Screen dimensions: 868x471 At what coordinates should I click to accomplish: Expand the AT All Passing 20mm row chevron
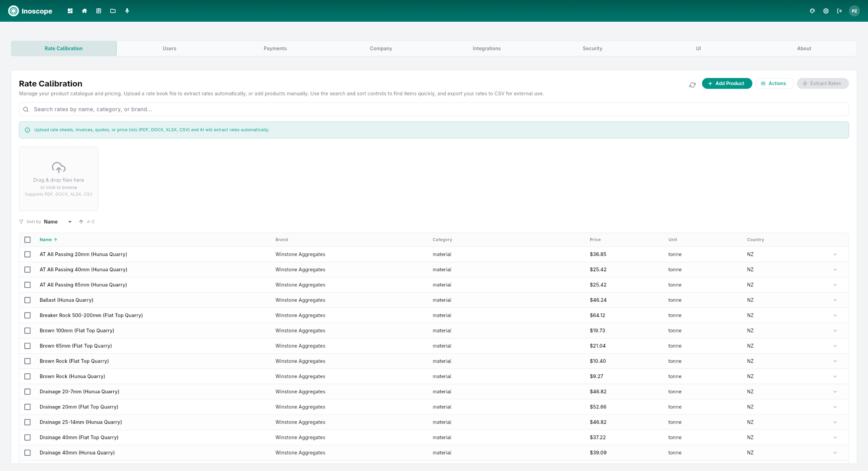[835, 254]
